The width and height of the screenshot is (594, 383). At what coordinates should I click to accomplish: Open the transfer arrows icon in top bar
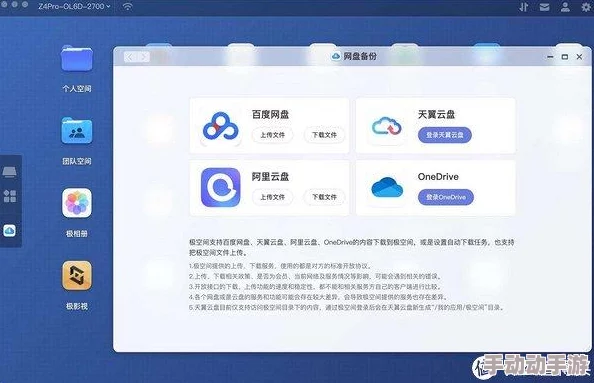point(524,7)
